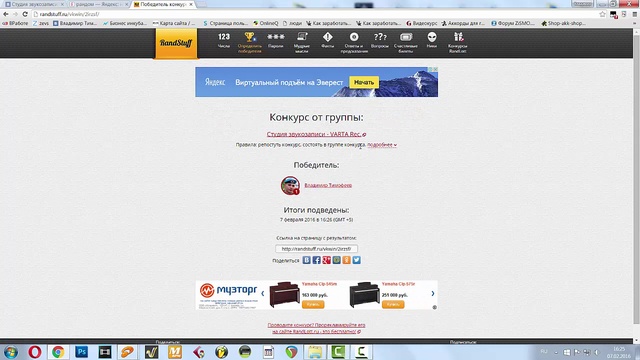Open the folder icon on the taskbar
This screenshot has height=360, width=640.
pos(315,352)
